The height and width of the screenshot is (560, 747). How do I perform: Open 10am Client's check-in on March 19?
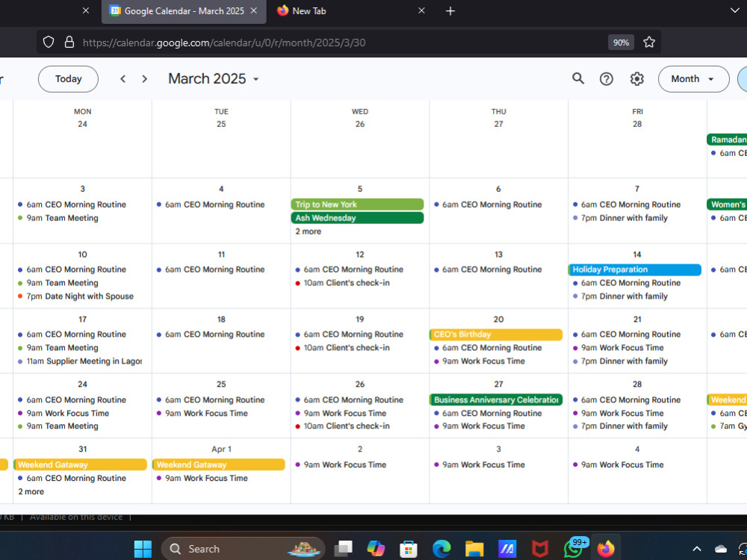tap(343, 348)
